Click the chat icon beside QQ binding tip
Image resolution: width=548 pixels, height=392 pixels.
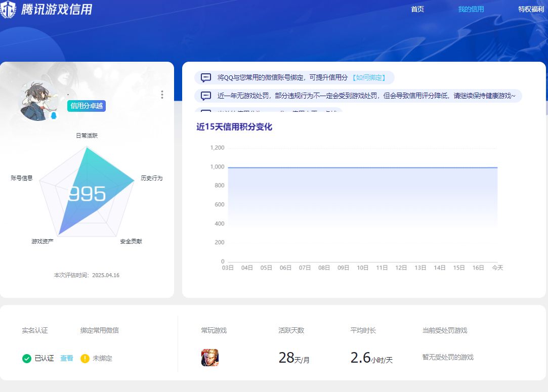pyautogui.click(x=206, y=77)
